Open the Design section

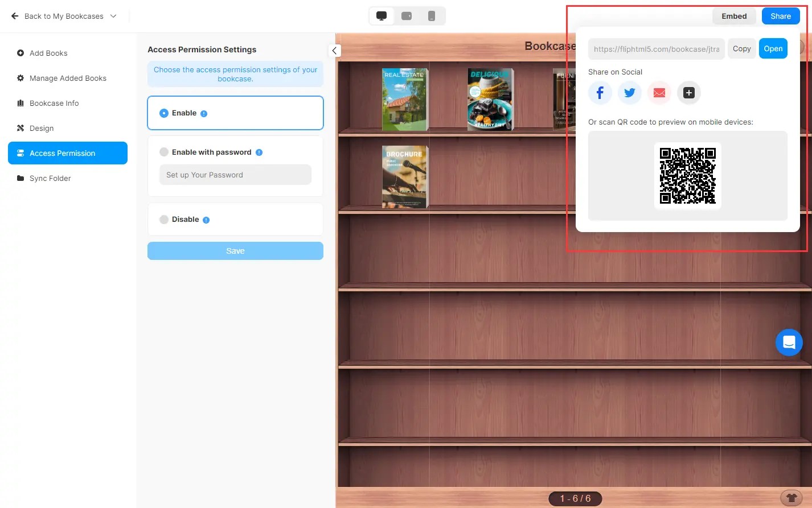click(x=41, y=128)
